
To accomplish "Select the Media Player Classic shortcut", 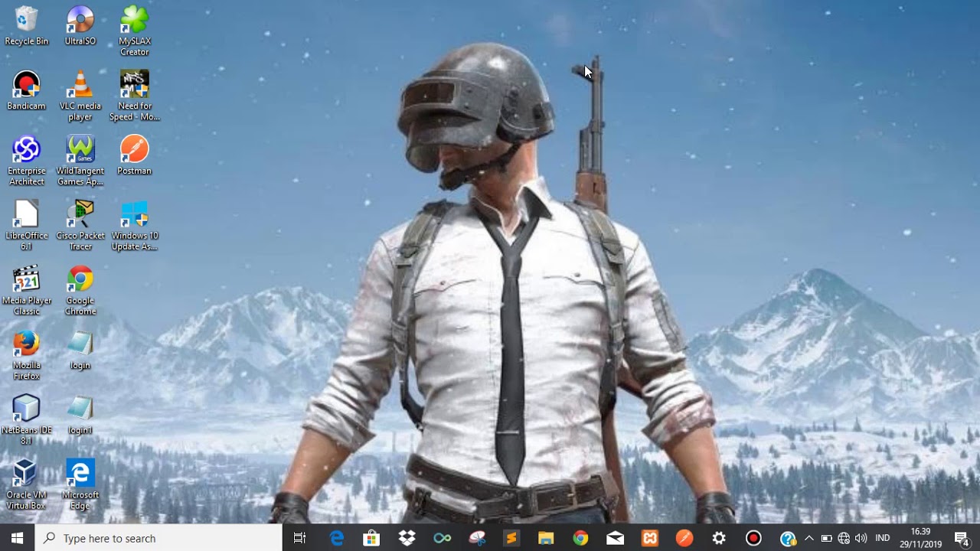I will 26,291.
